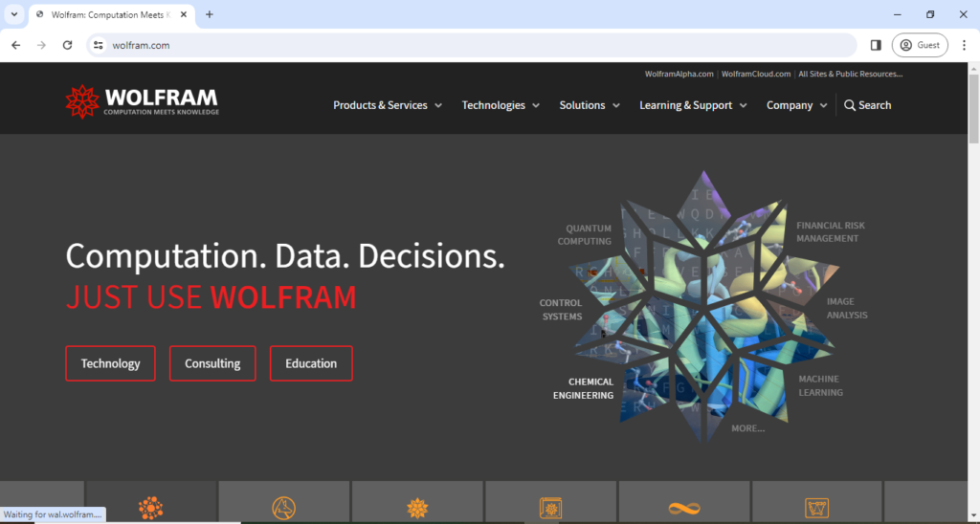The height and width of the screenshot is (524, 980).
Task: Open the WolframAlpha.com link
Action: pos(679,74)
